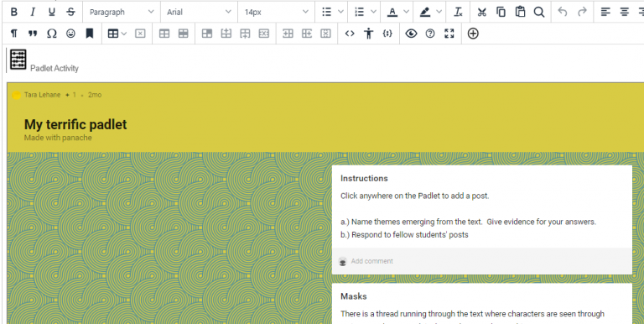
Task: Redo the last undone edit
Action: pos(582,12)
